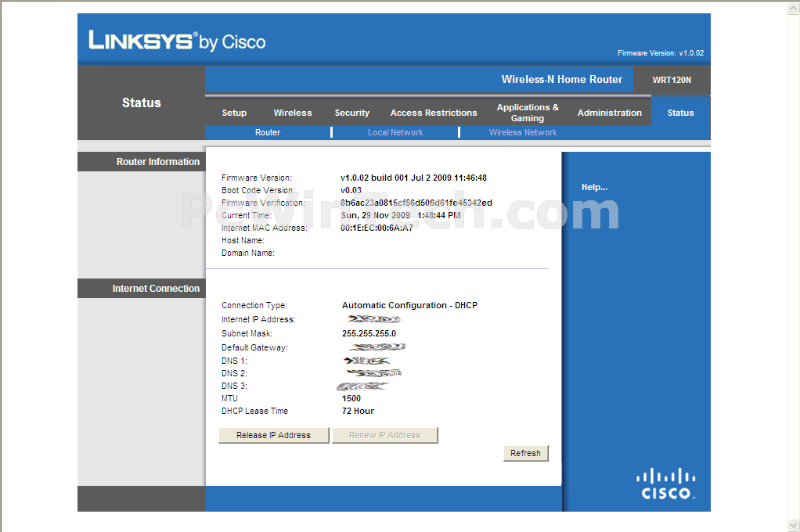Select the Status tab

[x=680, y=113]
